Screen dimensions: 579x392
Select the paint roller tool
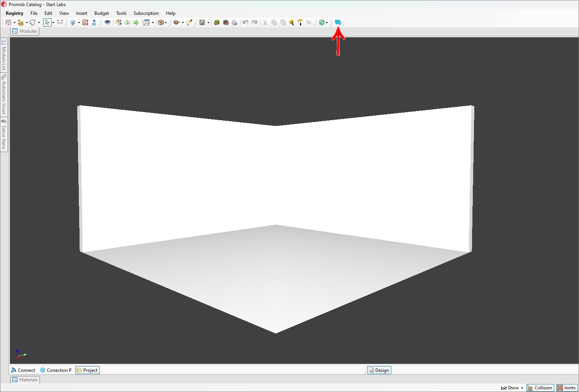pos(300,22)
